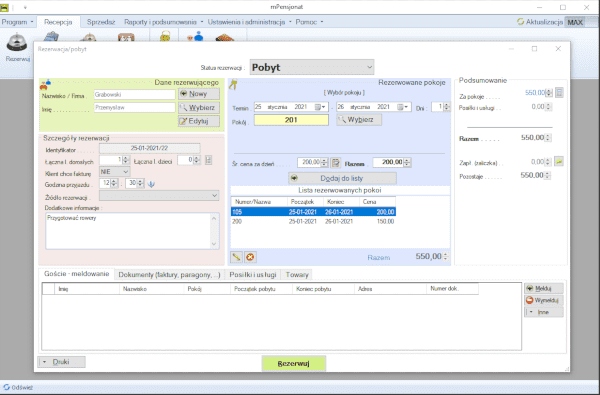Screen dimensions: 600x395
Task: Click the Nowy button
Action: (199, 94)
